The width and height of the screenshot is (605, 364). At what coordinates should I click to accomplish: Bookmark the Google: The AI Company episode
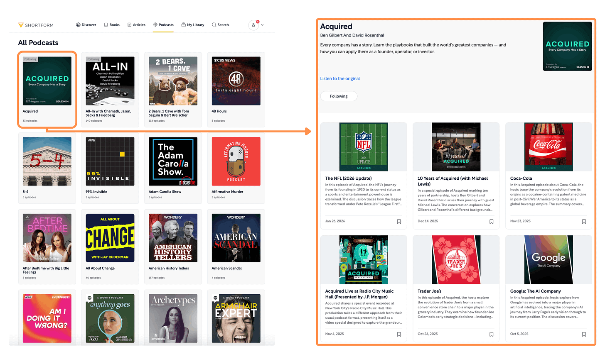coord(584,334)
